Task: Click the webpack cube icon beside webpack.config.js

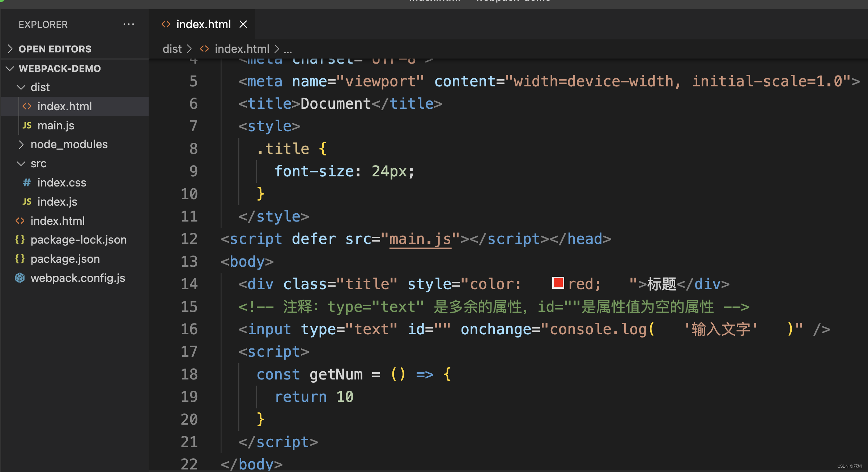Action: pos(20,278)
